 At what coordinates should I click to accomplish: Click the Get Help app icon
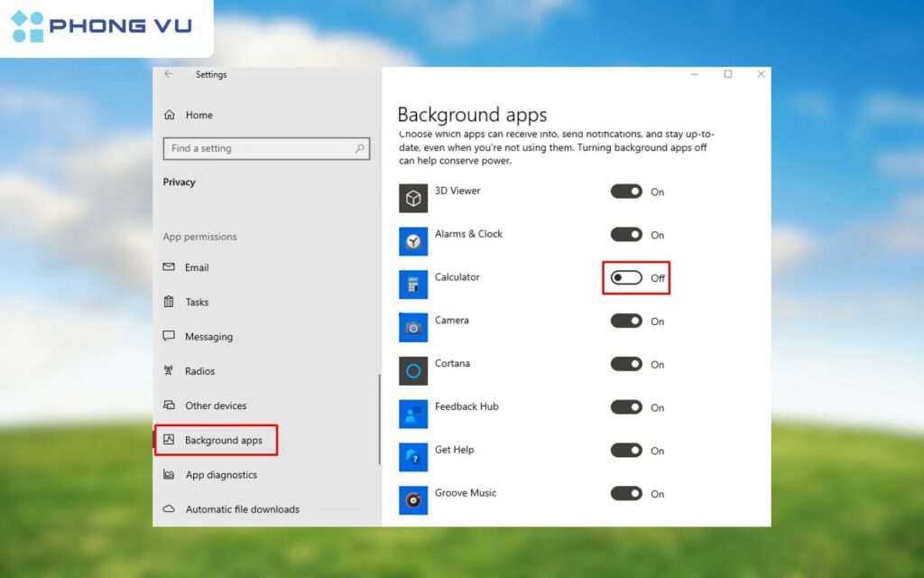412,457
